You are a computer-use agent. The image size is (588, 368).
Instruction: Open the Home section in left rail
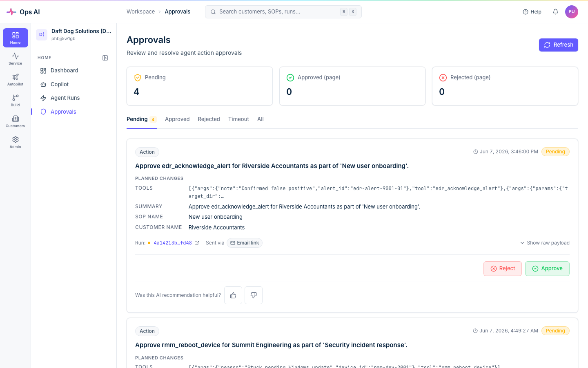[x=16, y=38]
